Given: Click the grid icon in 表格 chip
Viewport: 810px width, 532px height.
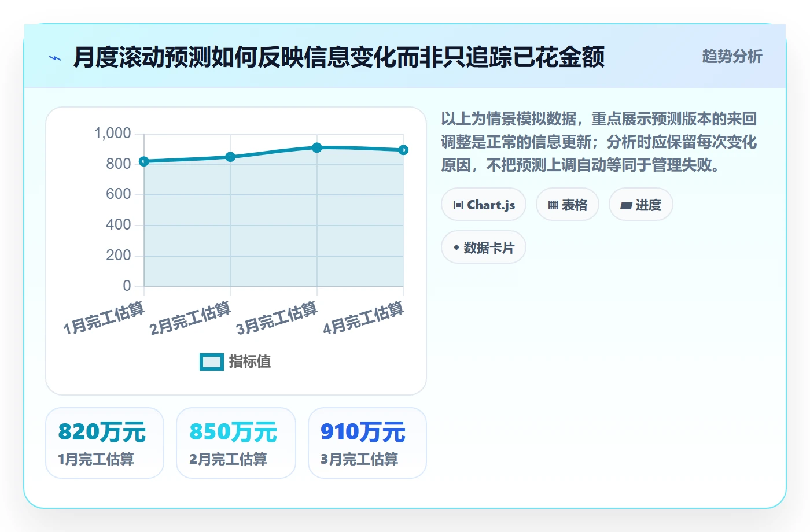Looking at the screenshot, I should pyautogui.click(x=553, y=205).
